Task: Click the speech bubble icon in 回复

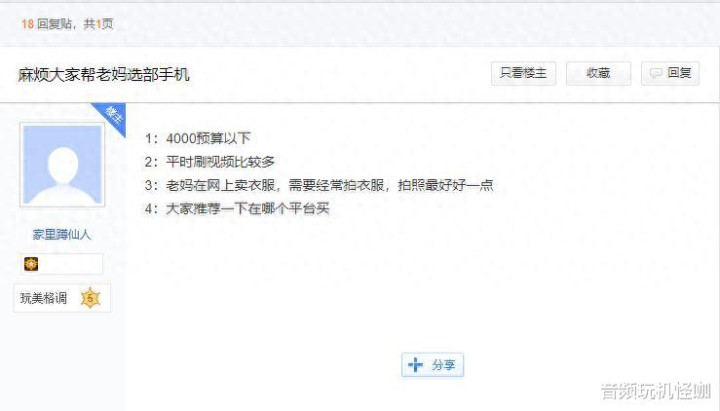Action: coord(656,73)
